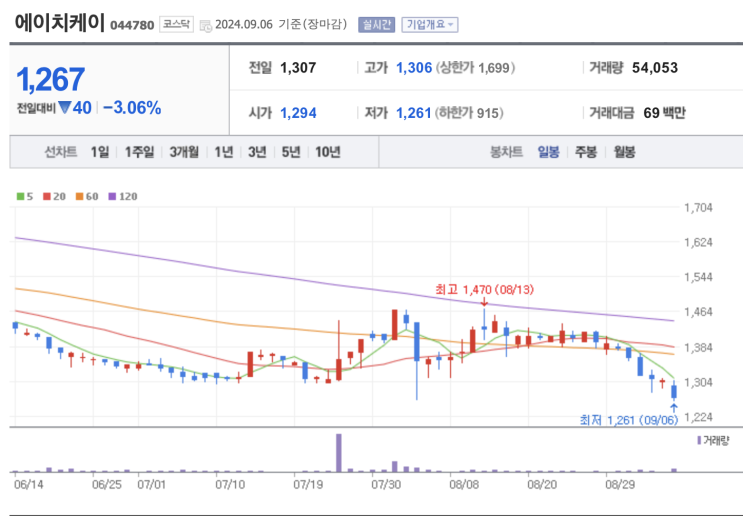The width and height of the screenshot is (743, 516).
Task: Select the 1주일 line chart tab
Action: tap(139, 152)
